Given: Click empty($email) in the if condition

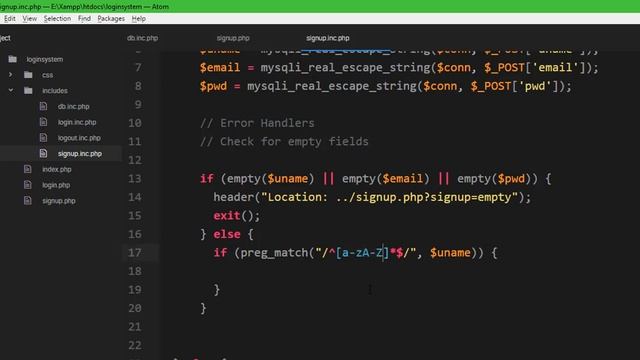Looking at the screenshot, I should click(386, 178).
